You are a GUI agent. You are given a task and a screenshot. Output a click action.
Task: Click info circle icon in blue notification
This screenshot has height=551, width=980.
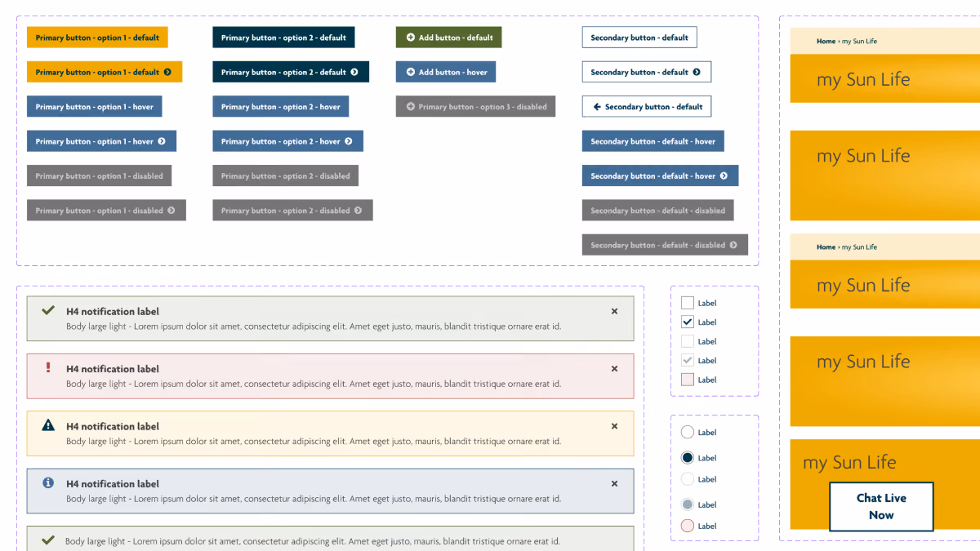coord(48,482)
